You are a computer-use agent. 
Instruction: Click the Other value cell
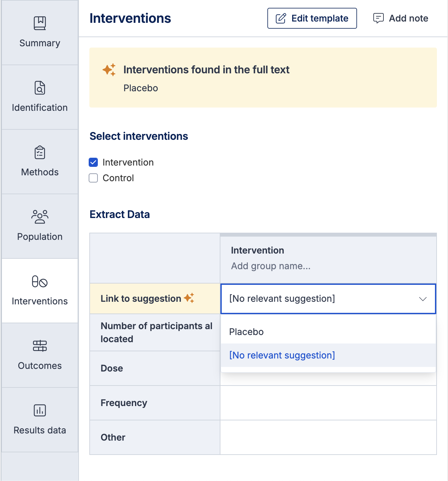pyautogui.click(x=328, y=437)
